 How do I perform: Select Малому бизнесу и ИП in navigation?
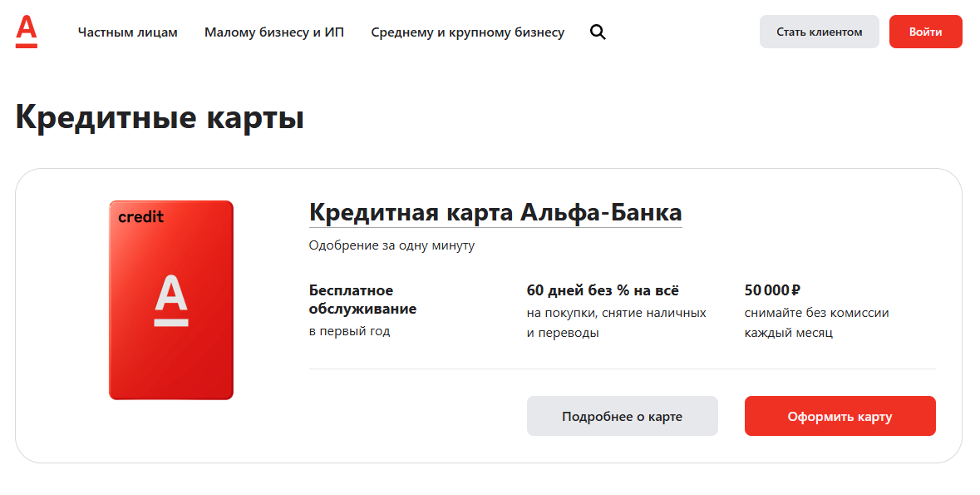274,32
